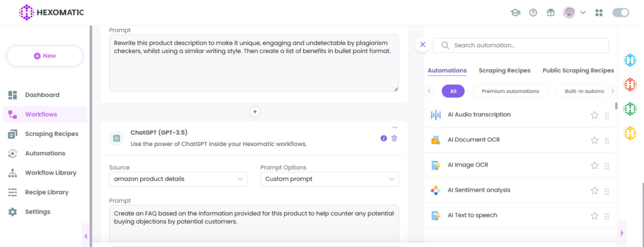Grab AI Text to speech drag handle
Image resolution: width=644 pixels, height=247 pixels.
pyautogui.click(x=607, y=216)
